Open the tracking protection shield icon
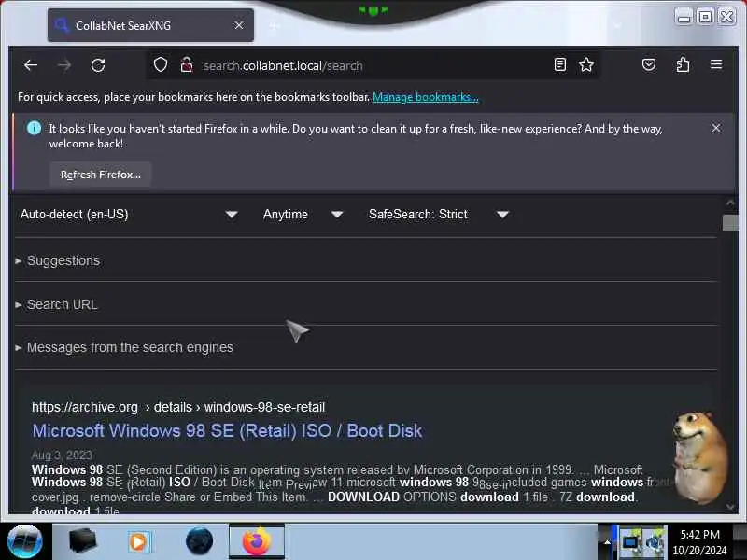 (161, 64)
